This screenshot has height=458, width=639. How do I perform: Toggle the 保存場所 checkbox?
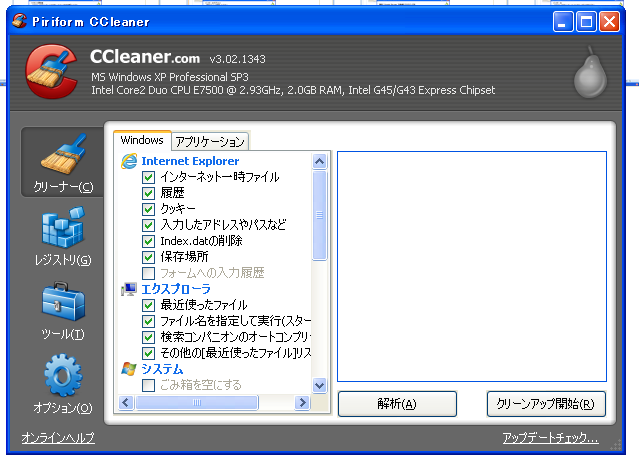coord(148,257)
